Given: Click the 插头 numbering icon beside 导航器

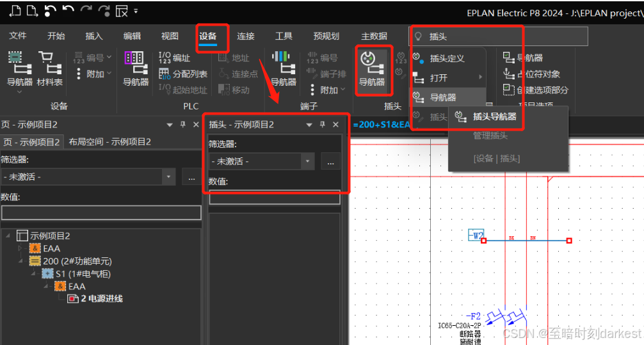Looking at the screenshot, I should [x=401, y=58].
